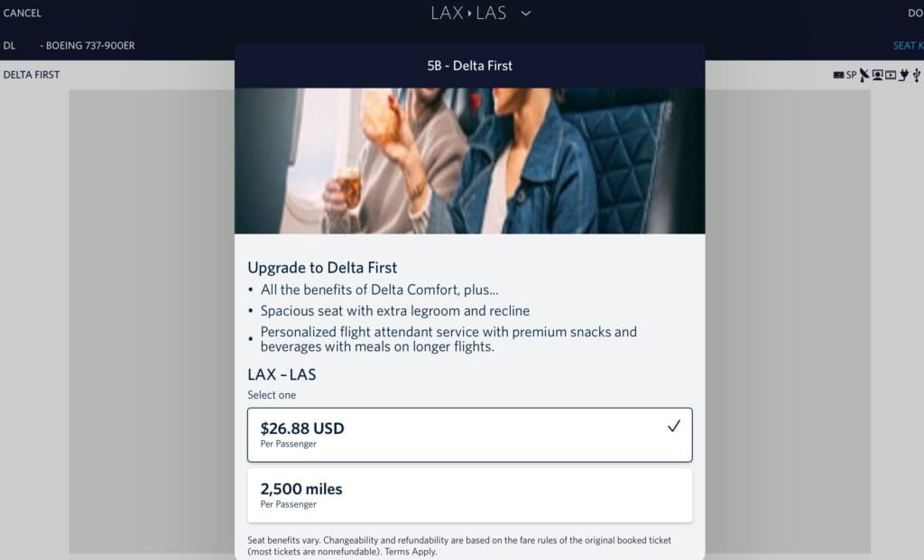This screenshot has height=560, width=924.
Task: Open the seat-back entertainment screen icon
Action: pos(877,75)
